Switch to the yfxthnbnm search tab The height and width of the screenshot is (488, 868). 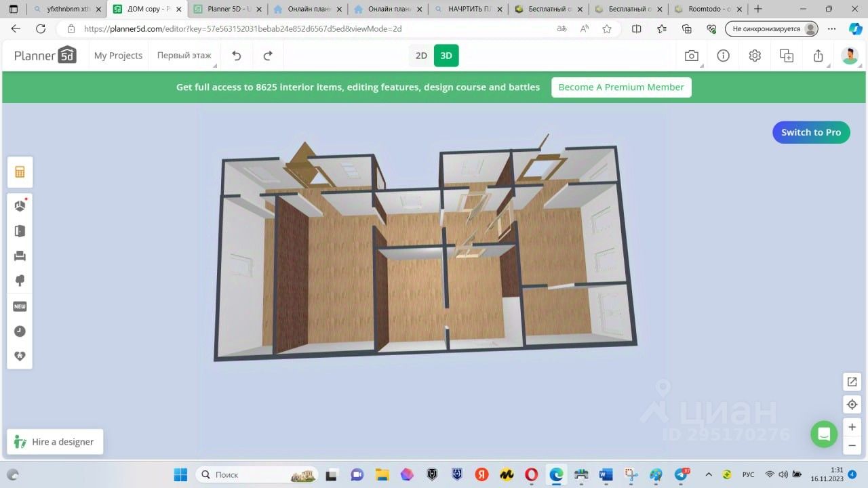coord(68,9)
